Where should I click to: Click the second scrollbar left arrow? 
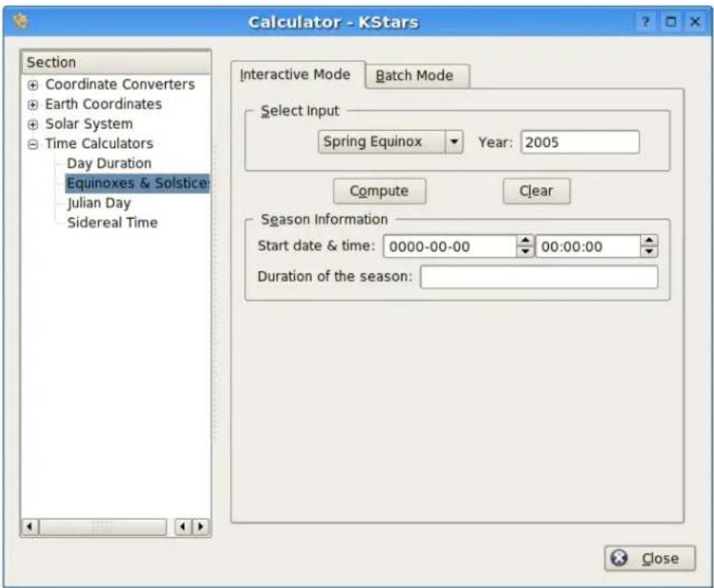point(183,527)
